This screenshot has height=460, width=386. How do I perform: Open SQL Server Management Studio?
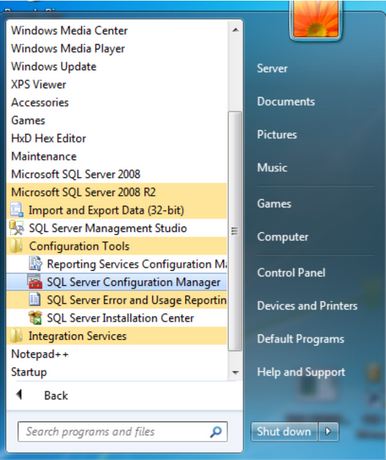[108, 228]
